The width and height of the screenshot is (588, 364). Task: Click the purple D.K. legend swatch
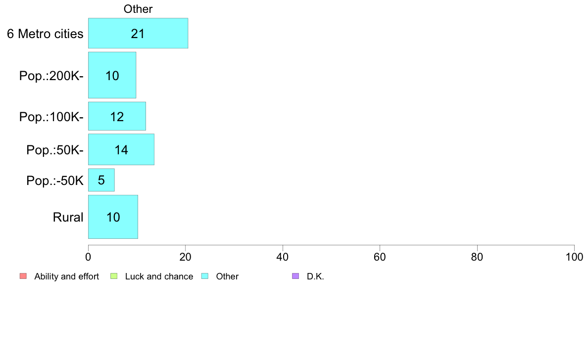click(295, 276)
